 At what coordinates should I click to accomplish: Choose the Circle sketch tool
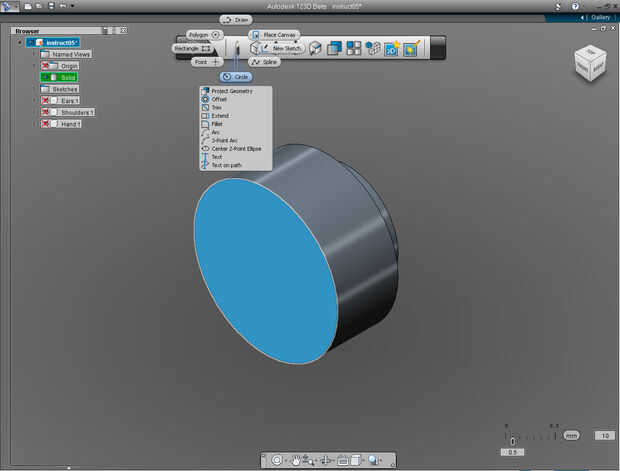click(x=236, y=77)
